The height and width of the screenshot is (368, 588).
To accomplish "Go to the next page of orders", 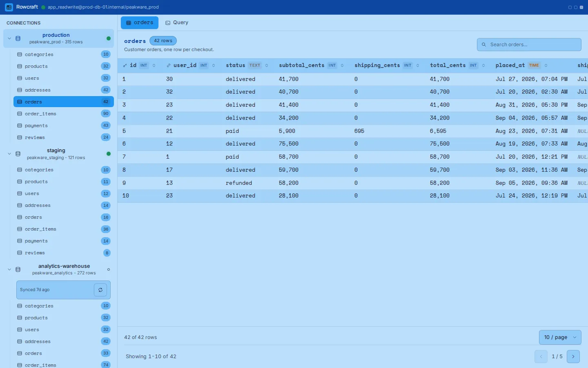I will pyautogui.click(x=573, y=357).
